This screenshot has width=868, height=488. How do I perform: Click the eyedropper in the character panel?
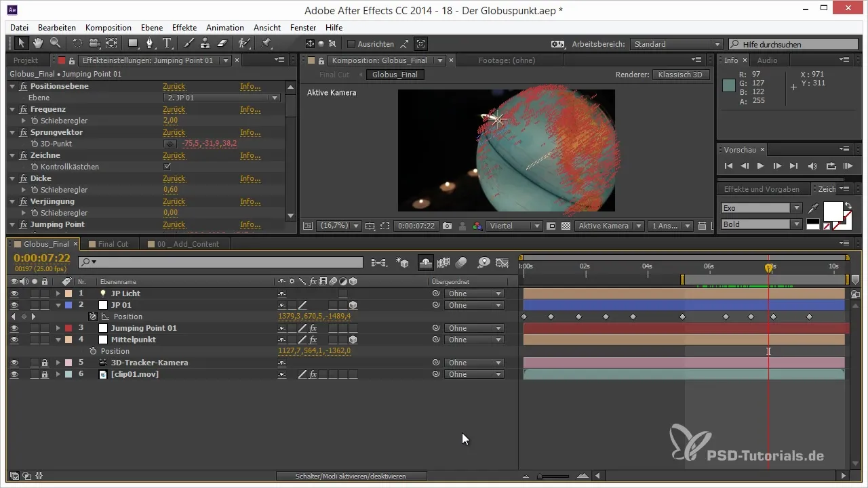coord(814,208)
